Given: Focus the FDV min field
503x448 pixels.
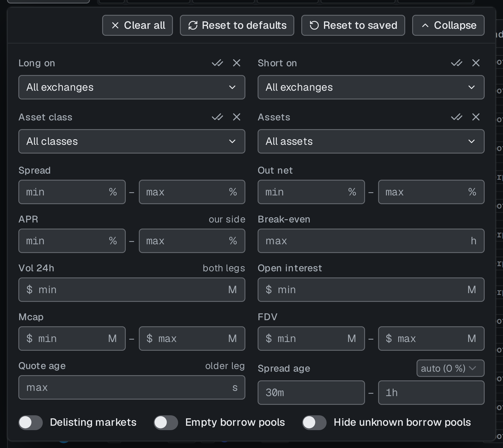Looking at the screenshot, I should pos(311,339).
